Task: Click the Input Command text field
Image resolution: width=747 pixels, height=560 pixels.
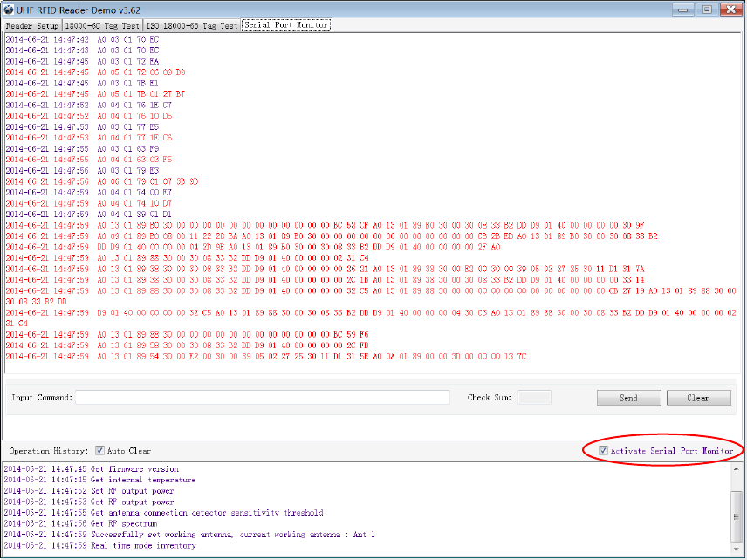Action: pyautogui.click(x=263, y=397)
